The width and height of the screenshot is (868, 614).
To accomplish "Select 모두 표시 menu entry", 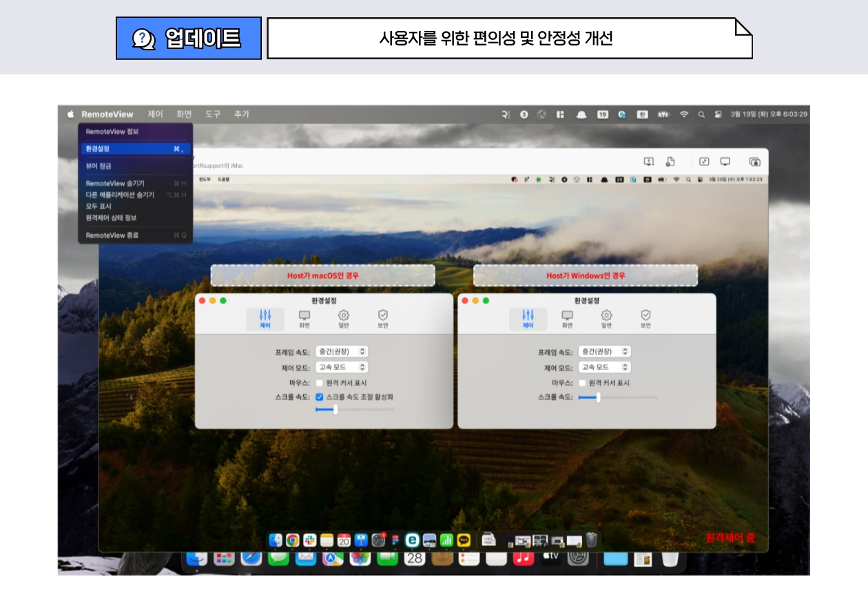I will (x=135, y=206).
